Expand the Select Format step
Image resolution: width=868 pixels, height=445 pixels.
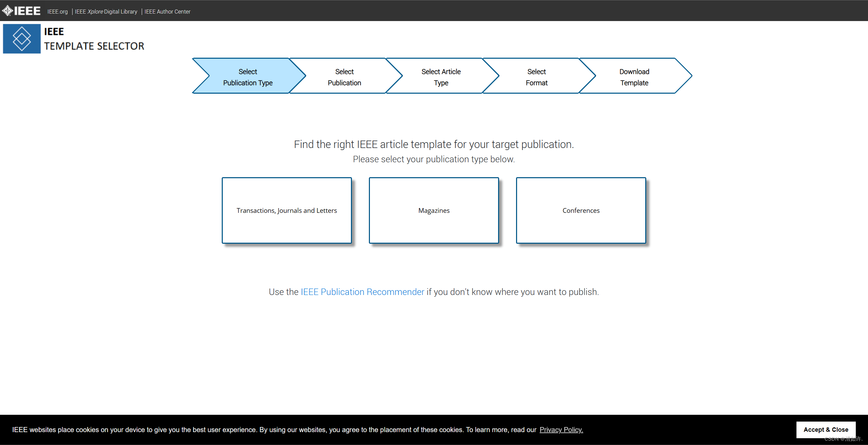point(536,77)
